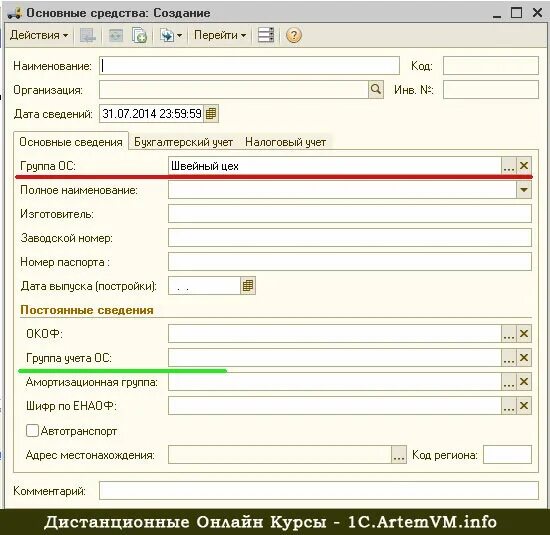Screen dimensions: 550x535
Task: Expand the enter-based-on dropdown arrow
Action: [x=180, y=35]
